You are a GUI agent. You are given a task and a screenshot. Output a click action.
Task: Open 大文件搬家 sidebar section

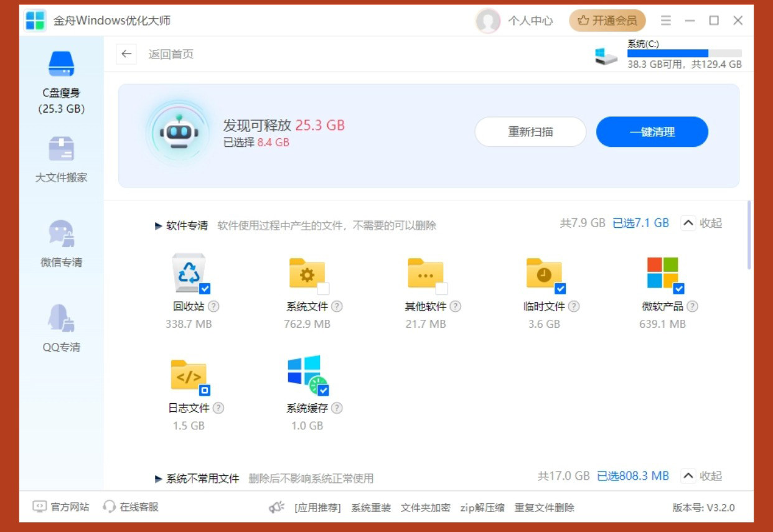(61, 160)
